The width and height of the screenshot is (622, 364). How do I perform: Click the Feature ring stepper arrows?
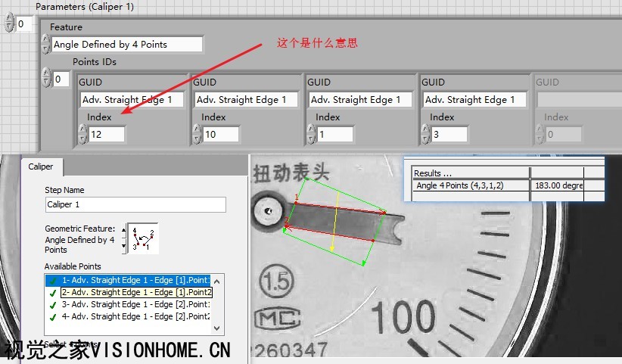pyautogui.click(x=45, y=44)
